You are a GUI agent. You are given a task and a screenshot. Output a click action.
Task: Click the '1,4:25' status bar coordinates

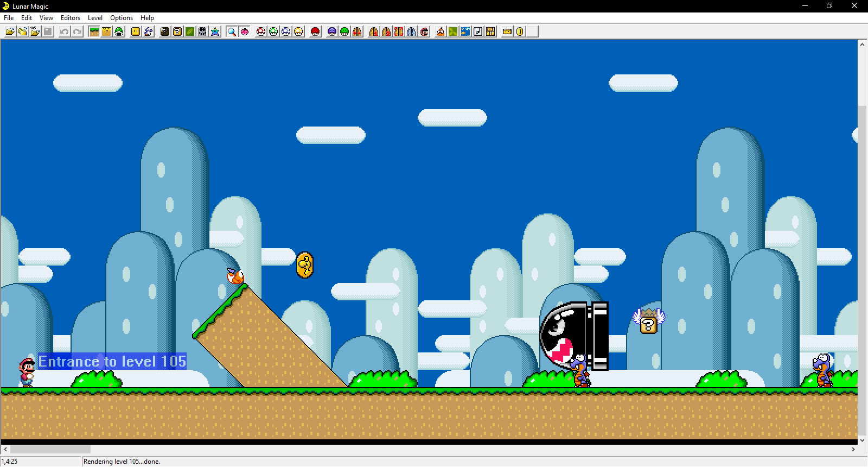pyautogui.click(x=10, y=462)
